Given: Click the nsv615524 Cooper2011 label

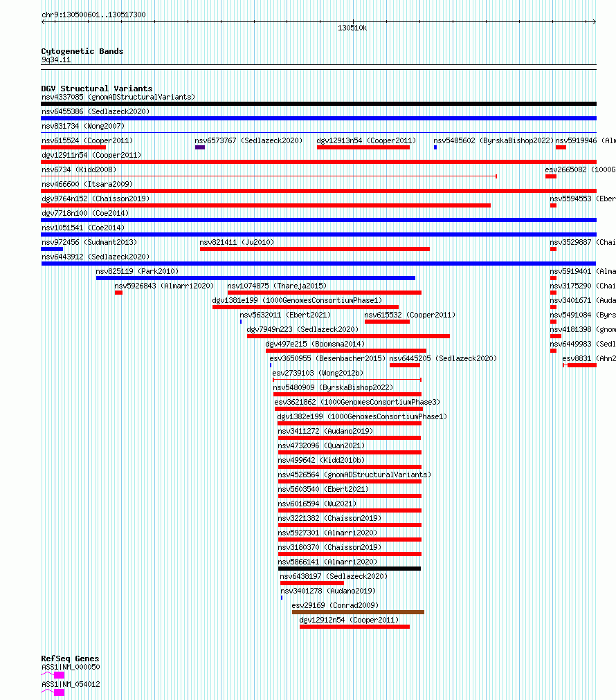Looking at the screenshot, I should coord(87,140).
